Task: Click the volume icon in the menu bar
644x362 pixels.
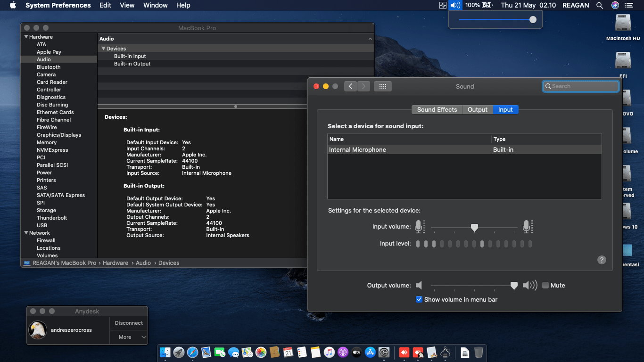Action: 455,5
